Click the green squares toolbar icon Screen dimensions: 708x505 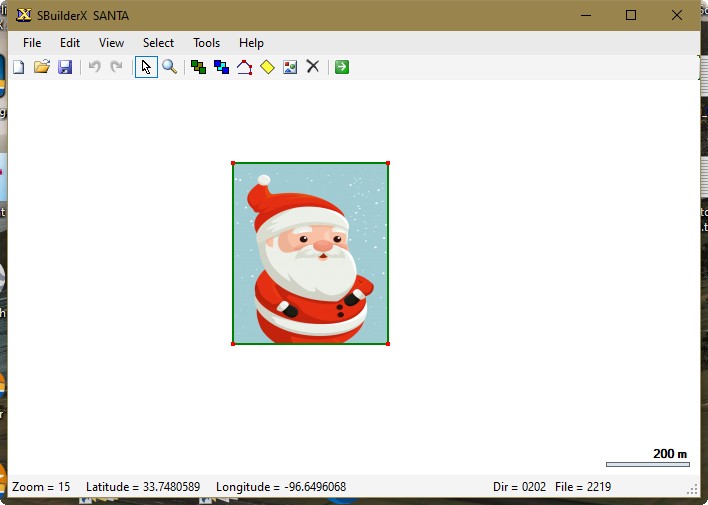click(x=198, y=67)
